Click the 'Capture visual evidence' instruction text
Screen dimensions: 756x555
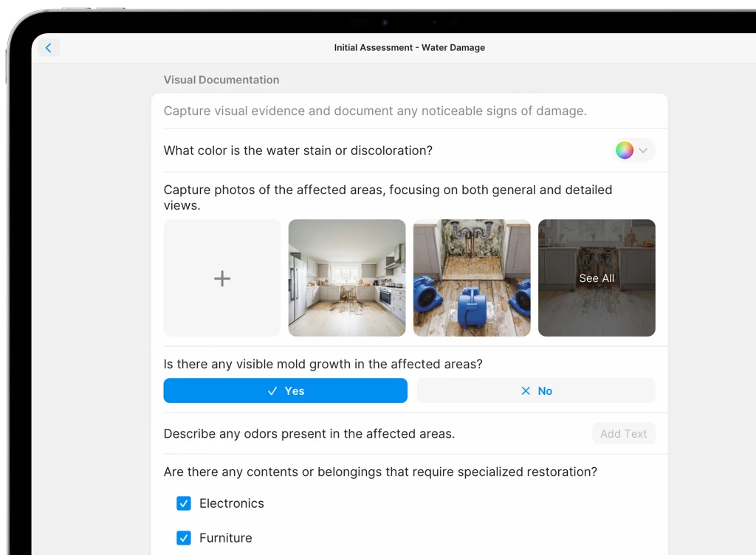click(x=375, y=111)
